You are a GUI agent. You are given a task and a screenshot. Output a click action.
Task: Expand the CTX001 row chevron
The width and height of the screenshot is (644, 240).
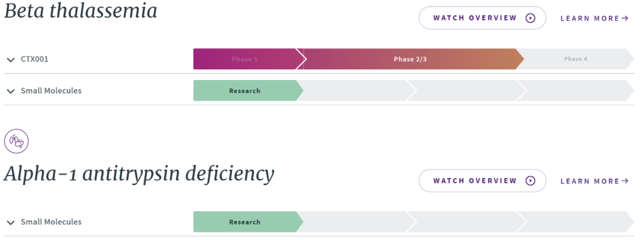click(11, 60)
